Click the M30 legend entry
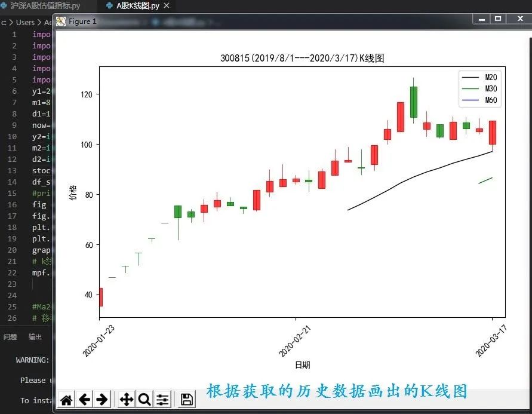The height and width of the screenshot is (414, 532). pyautogui.click(x=479, y=88)
